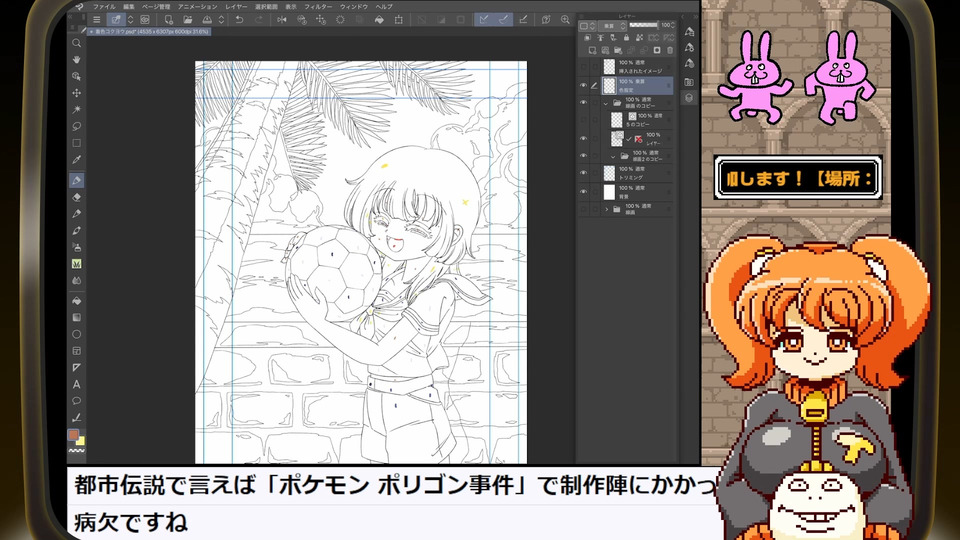Click the New layer folder icon
Screen dimensions: 960x540
[x=618, y=50]
